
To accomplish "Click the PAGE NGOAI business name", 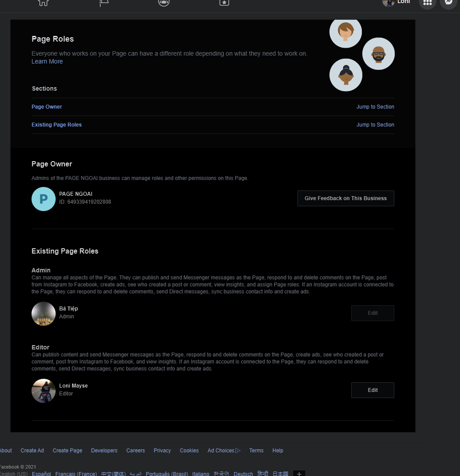I will 76,194.
